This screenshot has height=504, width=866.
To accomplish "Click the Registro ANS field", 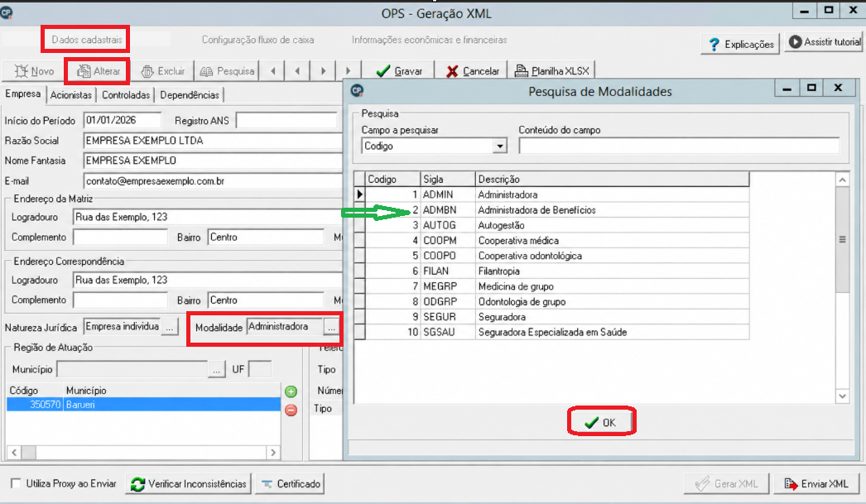I will coord(286,120).
